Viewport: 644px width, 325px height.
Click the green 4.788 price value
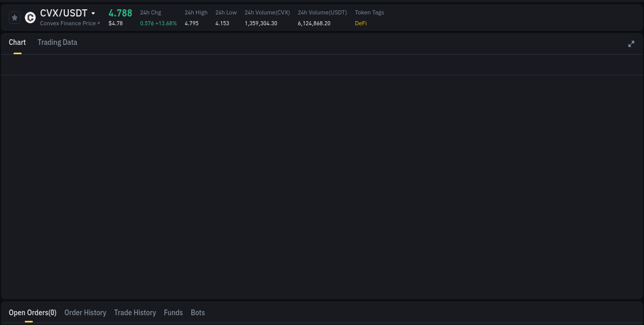point(120,13)
